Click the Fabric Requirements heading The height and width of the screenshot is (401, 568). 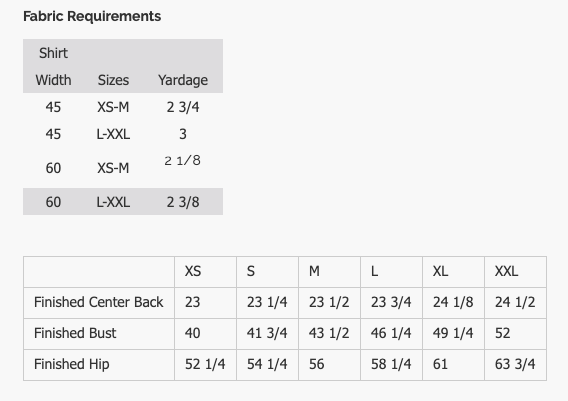point(92,16)
